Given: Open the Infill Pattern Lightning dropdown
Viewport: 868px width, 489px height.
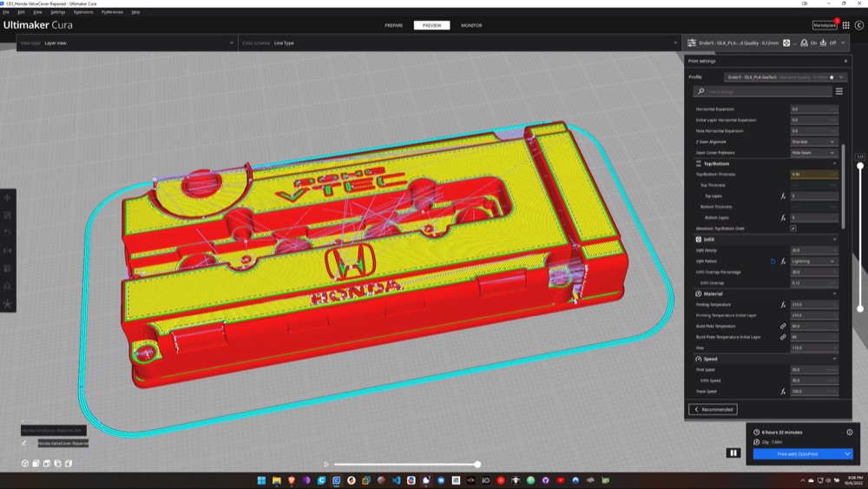Looking at the screenshot, I should [x=814, y=261].
